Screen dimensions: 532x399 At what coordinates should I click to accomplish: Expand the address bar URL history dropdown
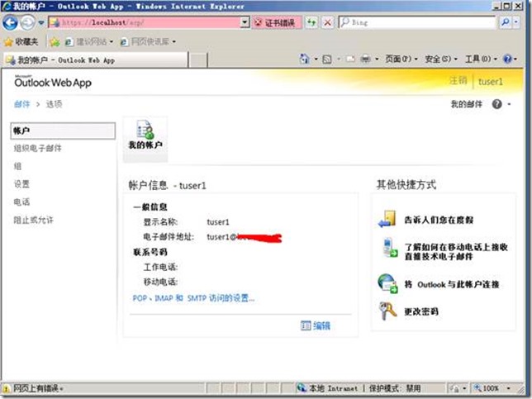click(x=245, y=23)
